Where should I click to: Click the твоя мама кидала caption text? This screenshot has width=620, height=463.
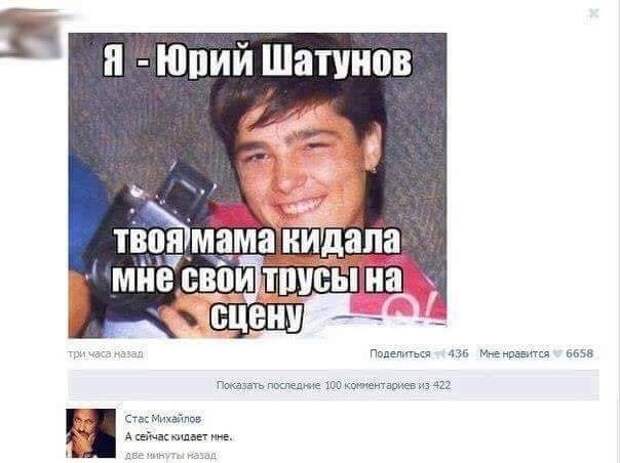(x=257, y=241)
